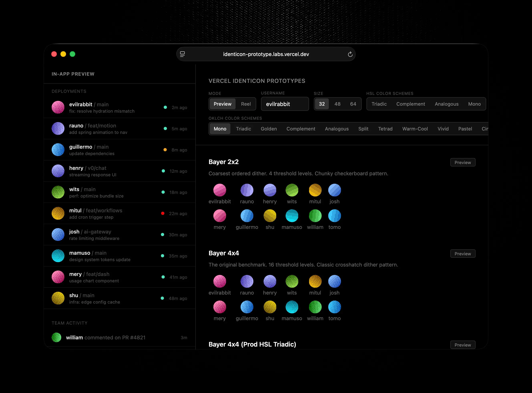Click guillermo's blue avatar in the deployments list
532x393 pixels.
coord(58,150)
